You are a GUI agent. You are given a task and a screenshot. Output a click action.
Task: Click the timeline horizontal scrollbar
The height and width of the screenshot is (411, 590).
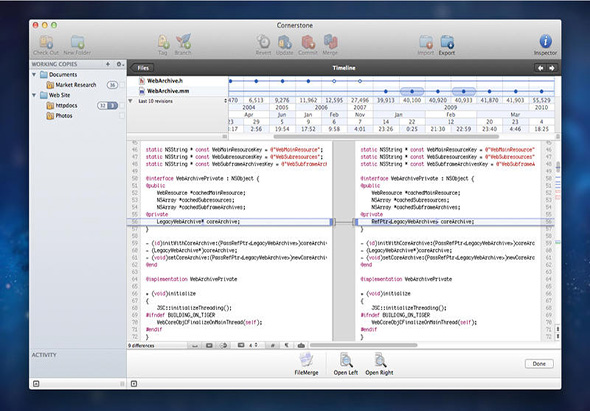click(386, 137)
